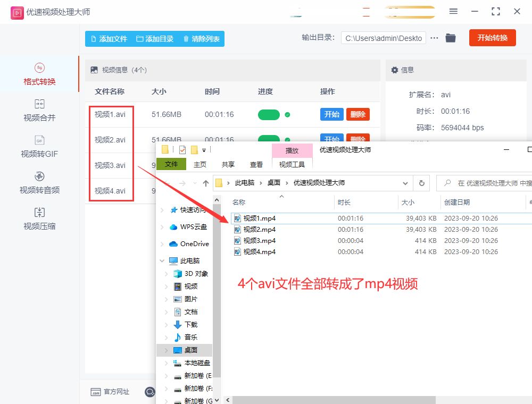Collapse the 此电脑 tree node
Viewport: 532px width, 404px height.
click(x=162, y=260)
